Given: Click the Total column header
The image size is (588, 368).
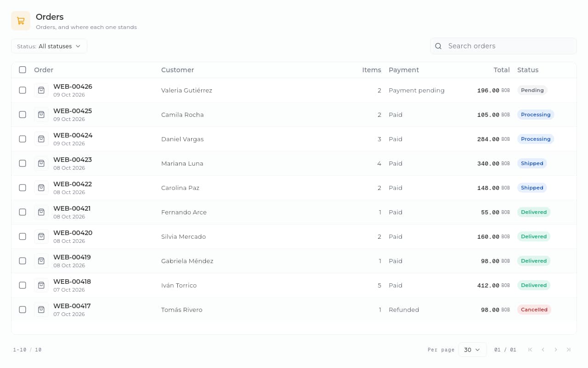Looking at the screenshot, I should (x=502, y=70).
